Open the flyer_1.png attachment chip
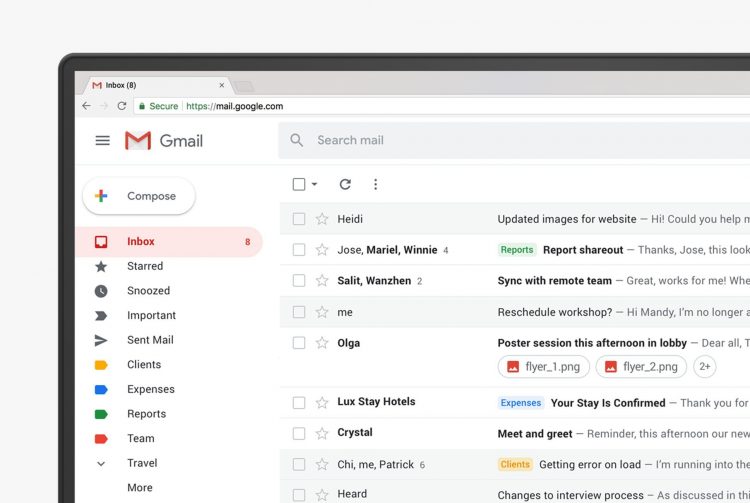This screenshot has width=750, height=503. [x=543, y=367]
